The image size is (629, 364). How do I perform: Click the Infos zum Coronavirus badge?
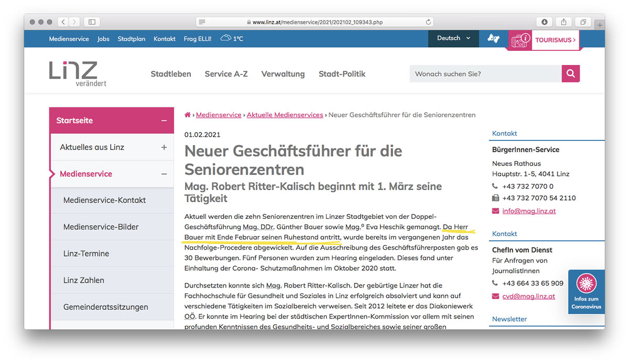point(586,292)
